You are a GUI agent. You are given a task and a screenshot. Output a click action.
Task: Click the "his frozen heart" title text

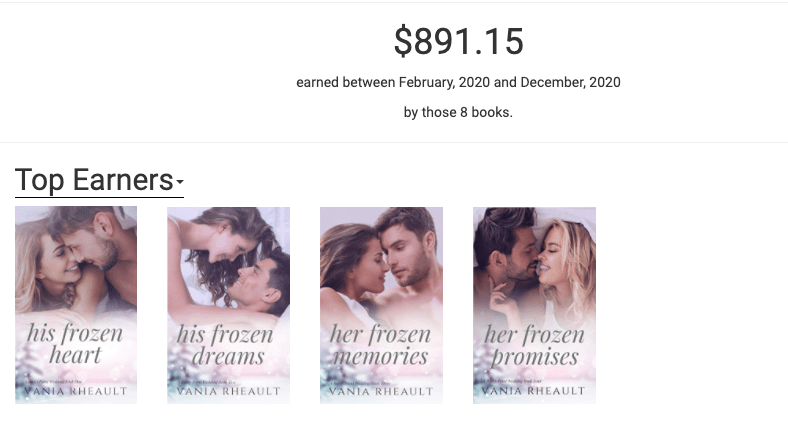coord(76,344)
